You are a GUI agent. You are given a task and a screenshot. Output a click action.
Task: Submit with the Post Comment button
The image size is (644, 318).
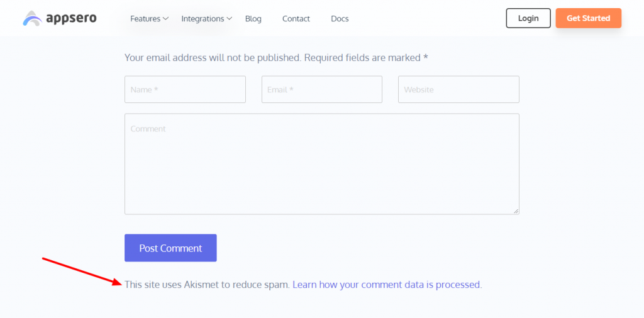(x=170, y=248)
